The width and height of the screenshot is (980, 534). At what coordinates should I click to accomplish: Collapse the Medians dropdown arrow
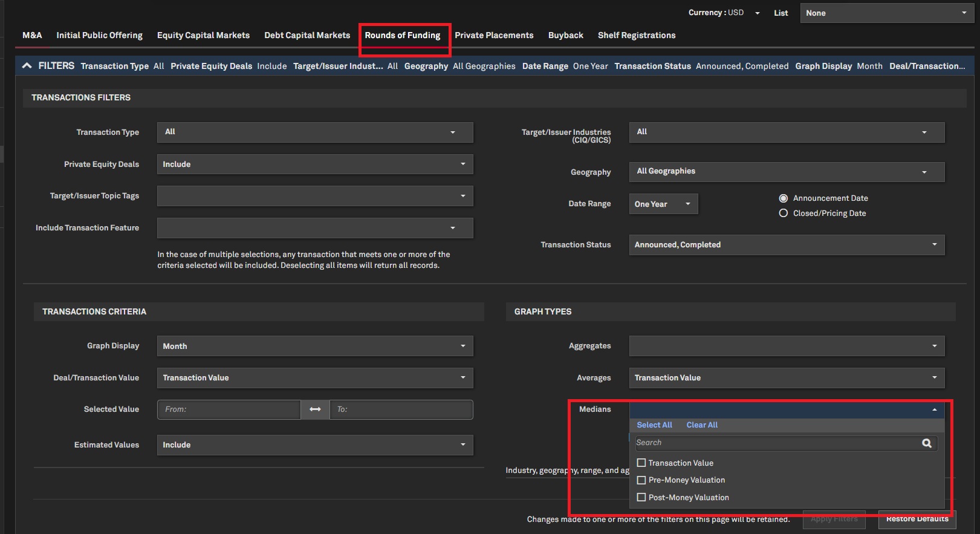pos(934,409)
